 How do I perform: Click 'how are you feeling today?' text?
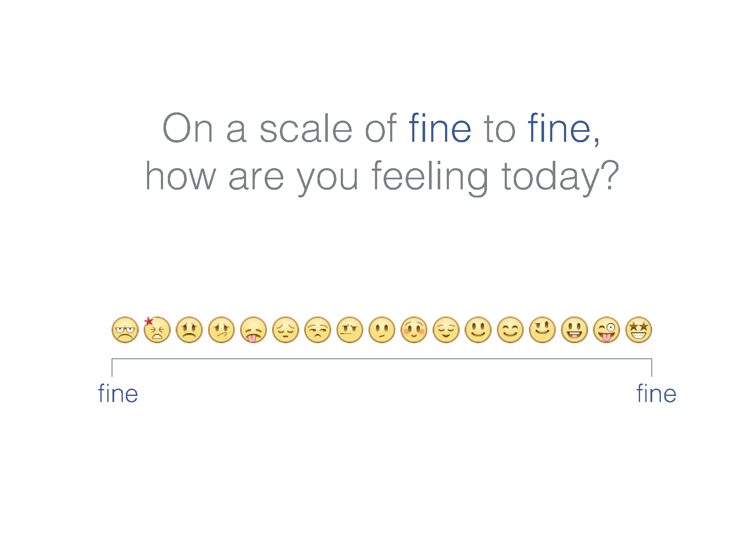coord(382,176)
